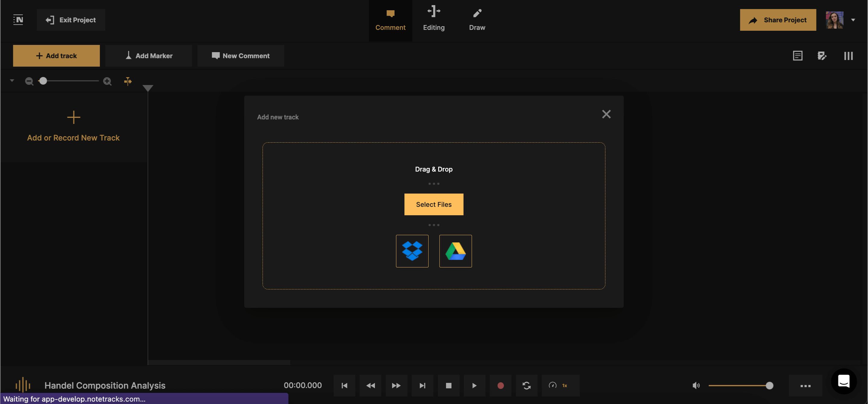868x404 pixels.
Task: Enable recording with the record button
Action: 500,386
